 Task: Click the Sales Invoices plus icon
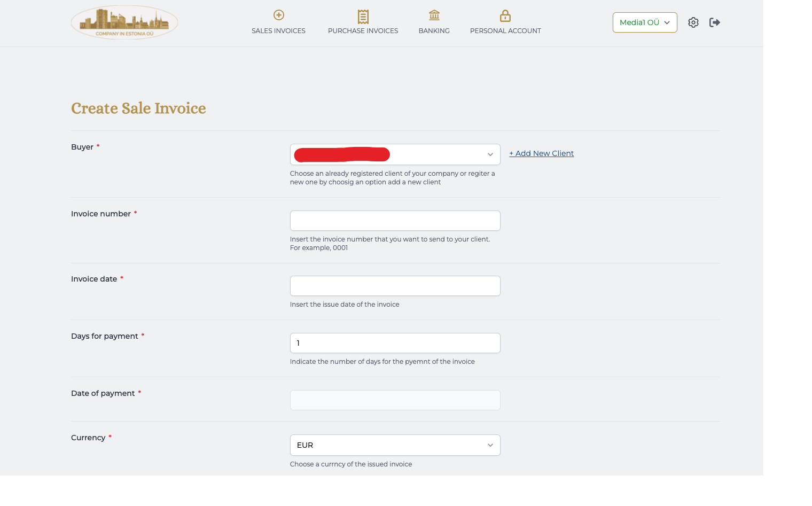pyautogui.click(x=278, y=15)
